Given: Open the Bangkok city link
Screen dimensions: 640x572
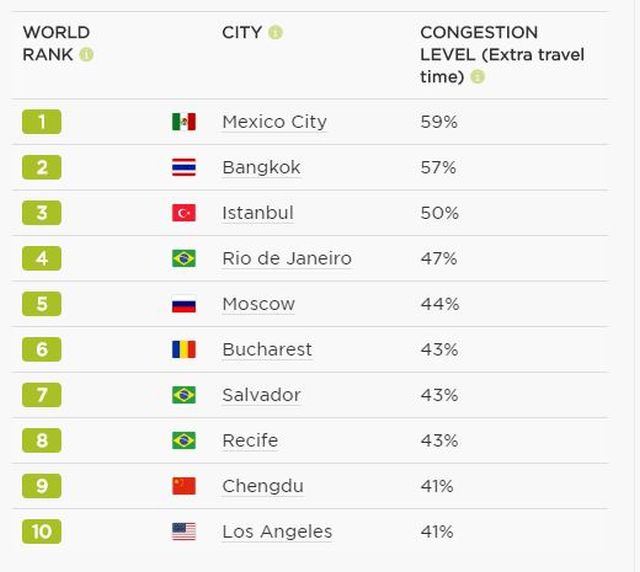Looking at the screenshot, I should 261,168.
